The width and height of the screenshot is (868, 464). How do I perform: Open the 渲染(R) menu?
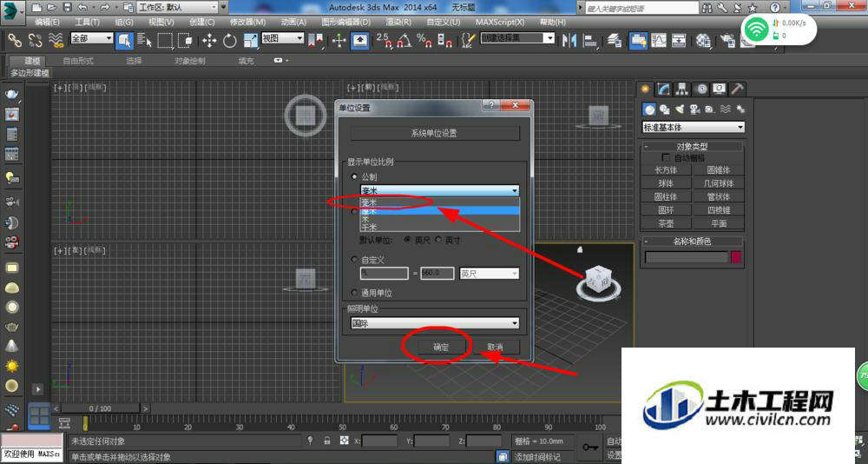pos(398,23)
